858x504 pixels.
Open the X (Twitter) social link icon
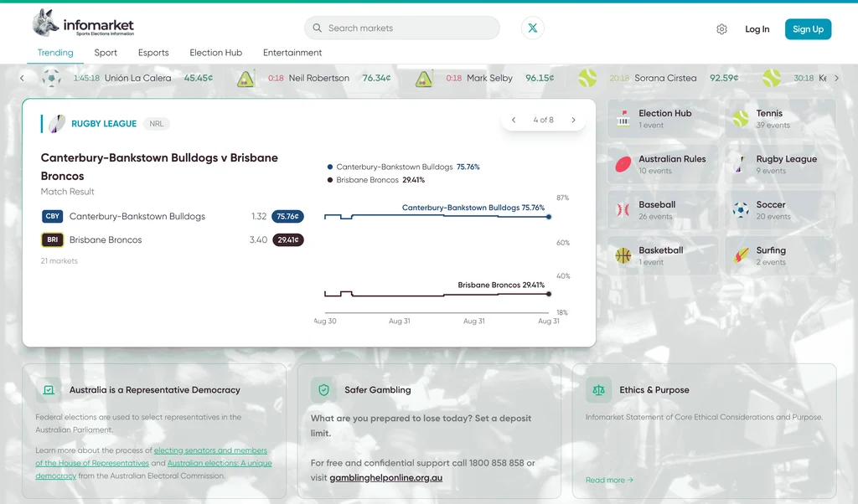coord(532,28)
